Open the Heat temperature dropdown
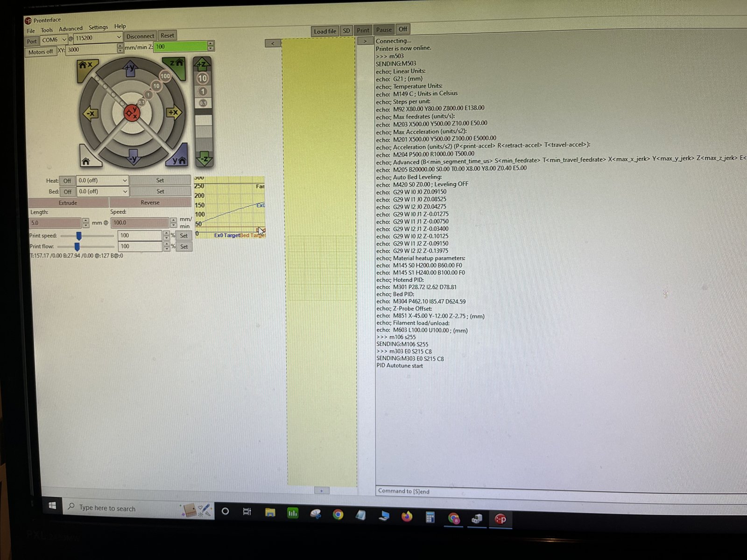Image resolution: width=747 pixels, height=560 pixels. pyautogui.click(x=102, y=180)
